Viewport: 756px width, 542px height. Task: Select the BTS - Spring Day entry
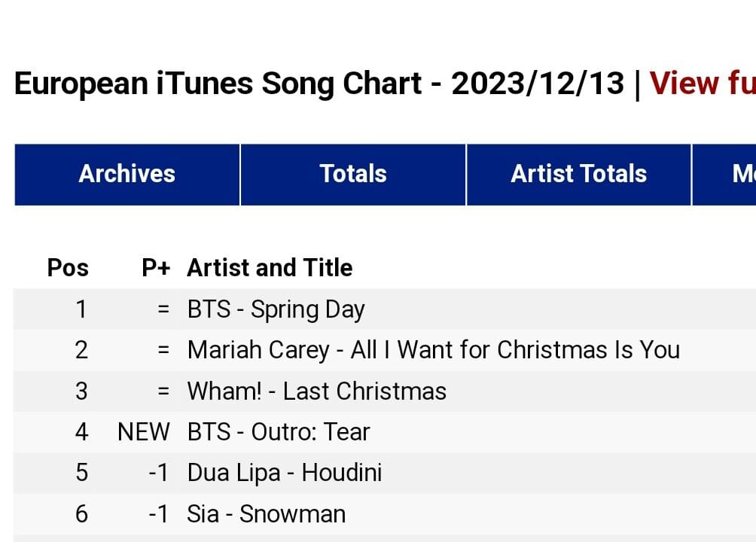pyautogui.click(x=276, y=309)
